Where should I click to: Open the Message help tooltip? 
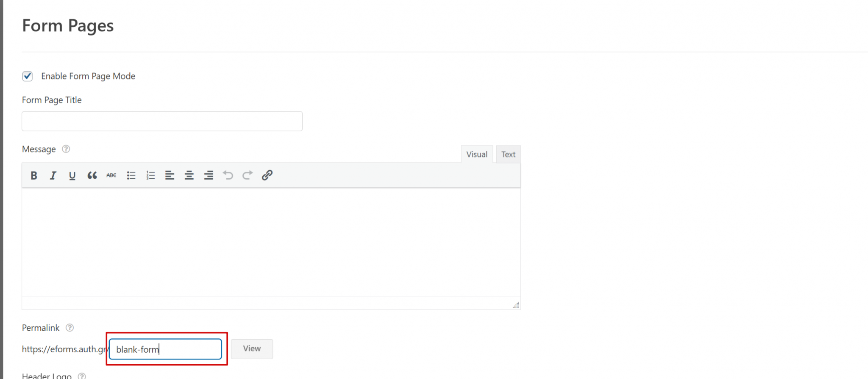(66, 149)
